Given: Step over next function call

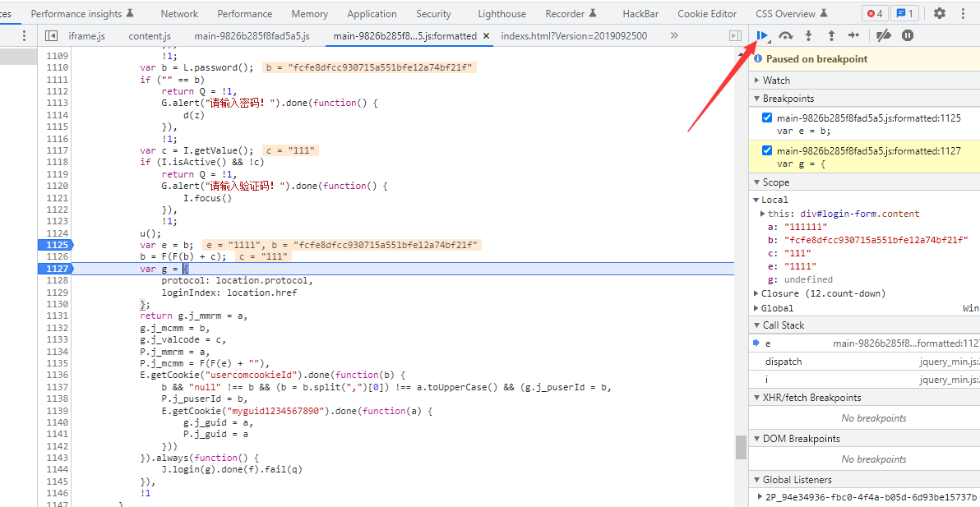Looking at the screenshot, I should (786, 35).
